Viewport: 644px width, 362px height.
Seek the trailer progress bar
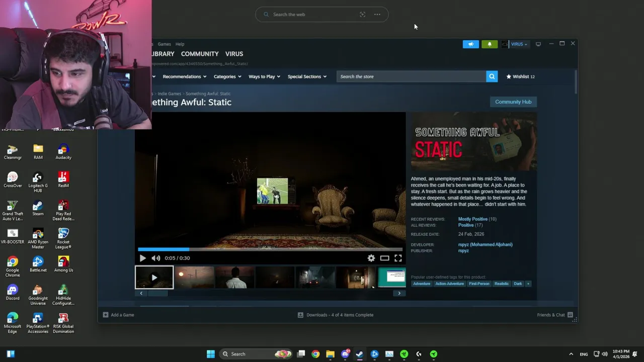(270, 249)
